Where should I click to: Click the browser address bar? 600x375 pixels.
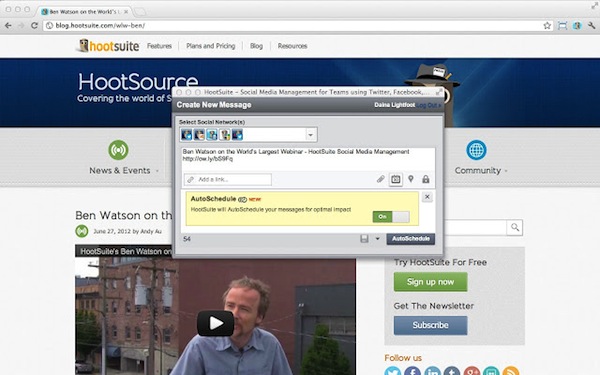point(292,26)
